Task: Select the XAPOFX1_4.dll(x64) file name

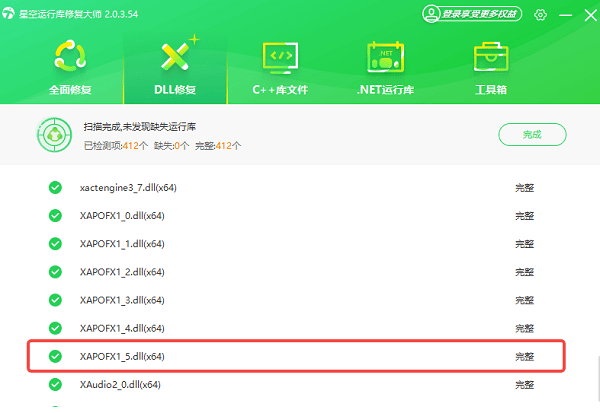Action: (x=122, y=328)
